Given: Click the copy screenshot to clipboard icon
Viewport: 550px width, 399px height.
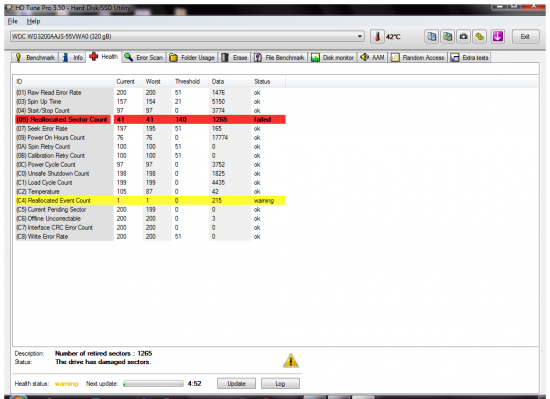Looking at the screenshot, I should pyautogui.click(x=448, y=36).
